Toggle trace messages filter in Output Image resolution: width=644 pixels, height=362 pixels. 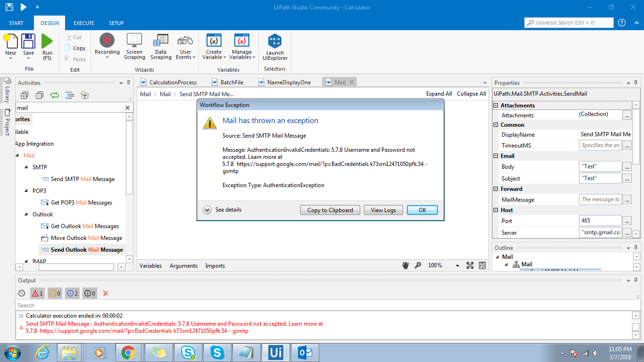[90, 293]
